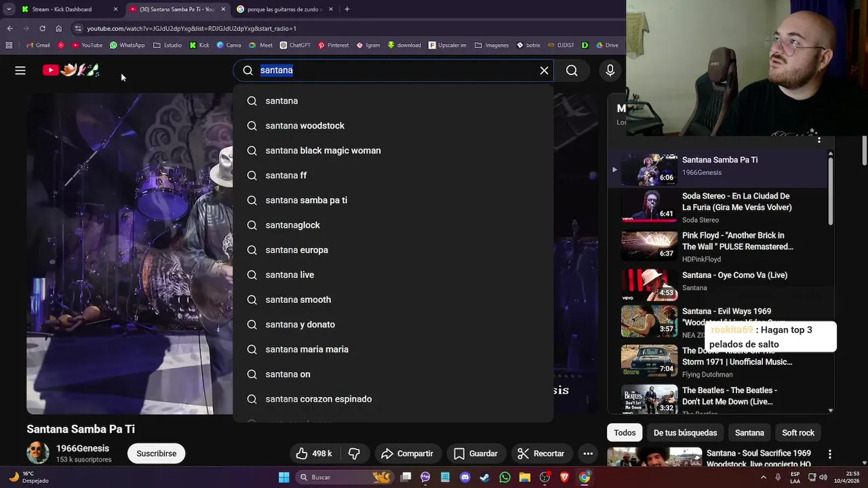Open Drive bookmark

click(607, 45)
